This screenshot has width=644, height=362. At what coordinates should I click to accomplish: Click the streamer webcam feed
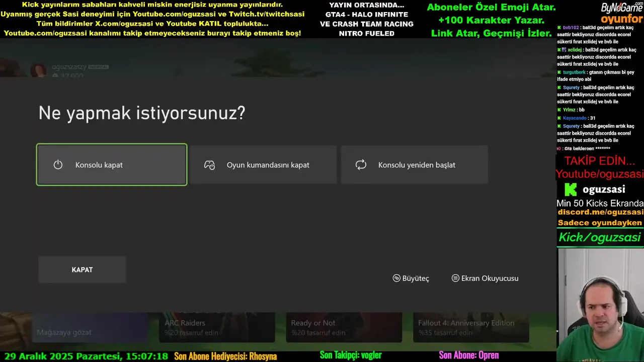(x=600, y=305)
